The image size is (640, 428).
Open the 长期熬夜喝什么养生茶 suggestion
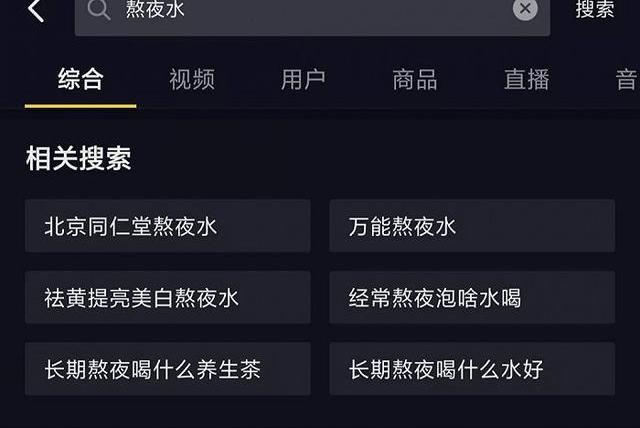[168, 370]
